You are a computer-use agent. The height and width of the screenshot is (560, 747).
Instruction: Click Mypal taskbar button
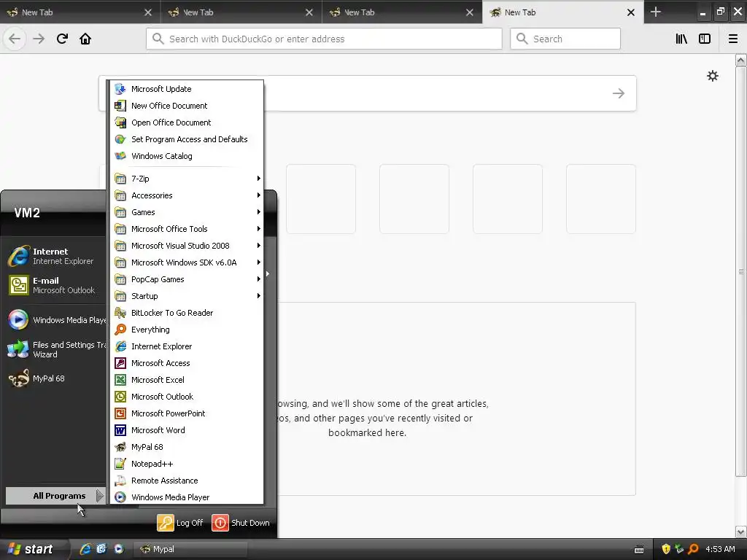click(x=190, y=549)
